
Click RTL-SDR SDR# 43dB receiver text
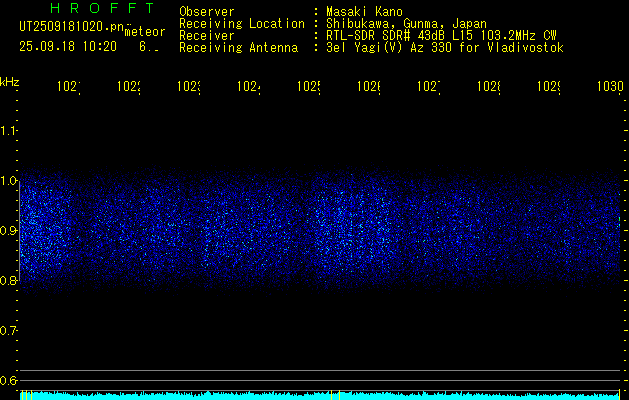coord(441,36)
